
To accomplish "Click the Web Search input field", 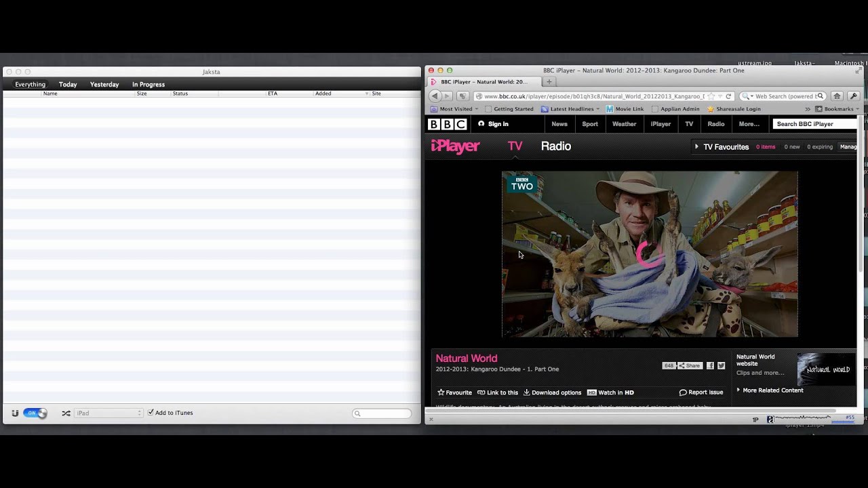I will pyautogui.click(x=785, y=96).
